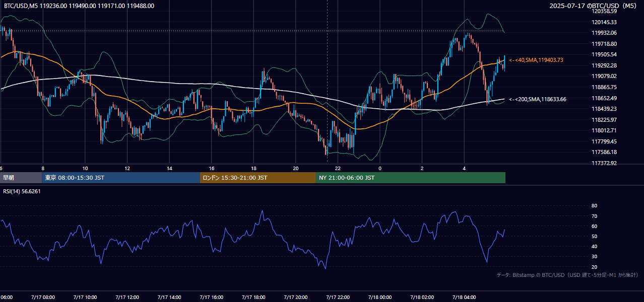Viewport: 644px width, 302px height.
Task: Select the price axis label 119292.28
Action: pos(605,65)
